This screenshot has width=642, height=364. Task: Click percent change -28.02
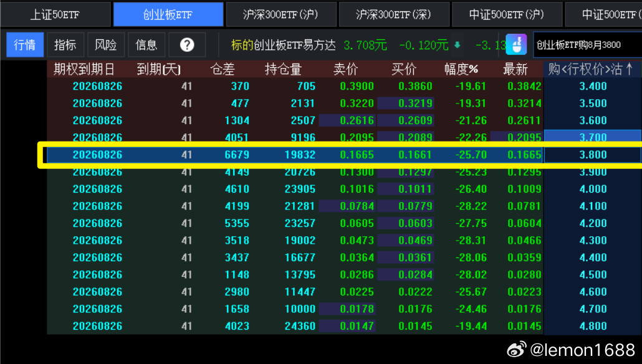click(471, 275)
